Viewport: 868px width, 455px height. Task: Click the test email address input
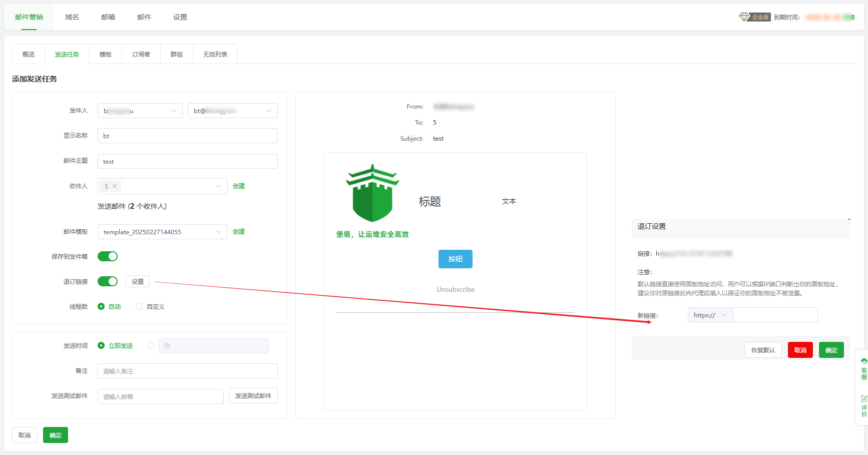(161, 396)
